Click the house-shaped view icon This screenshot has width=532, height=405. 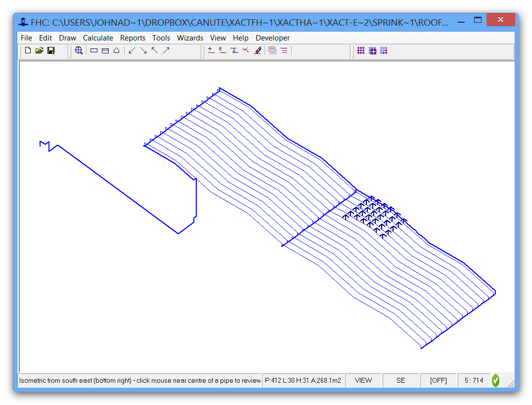pyautogui.click(x=117, y=50)
